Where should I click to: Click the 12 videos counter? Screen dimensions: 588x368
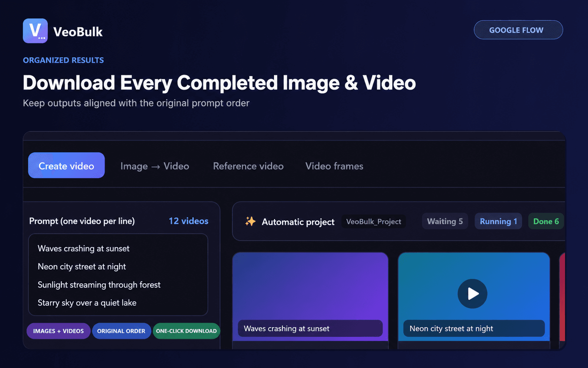[x=189, y=221]
